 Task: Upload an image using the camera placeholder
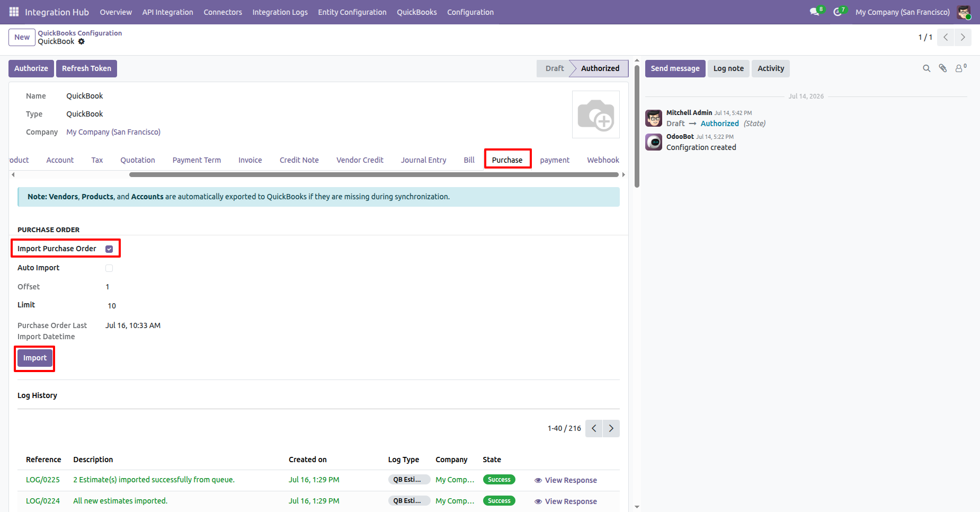[x=596, y=114]
